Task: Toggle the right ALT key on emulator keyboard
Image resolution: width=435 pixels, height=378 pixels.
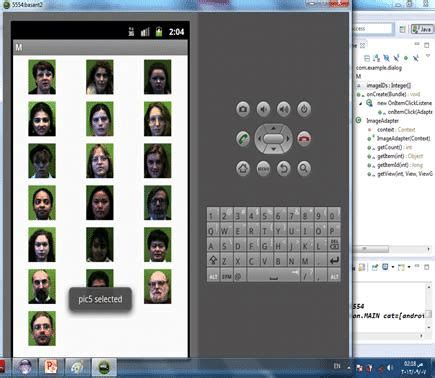Action: click(x=334, y=276)
